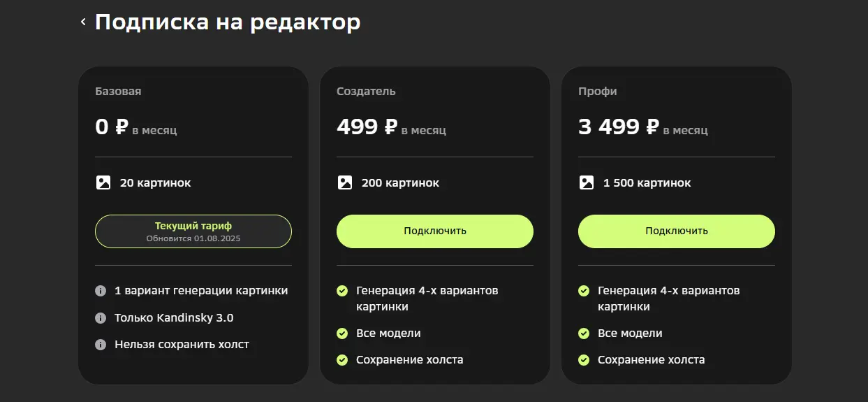Click checkmark next to Все модели in Профи

click(x=584, y=333)
